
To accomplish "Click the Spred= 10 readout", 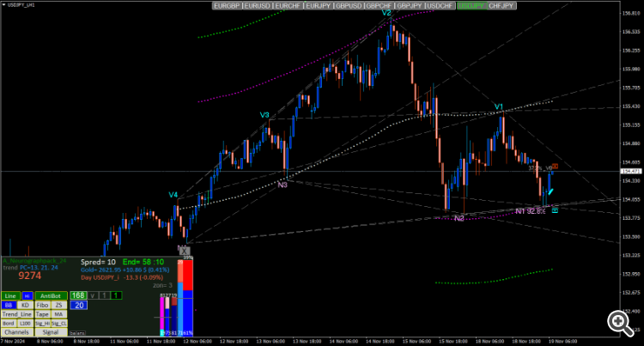I will tap(98, 262).
